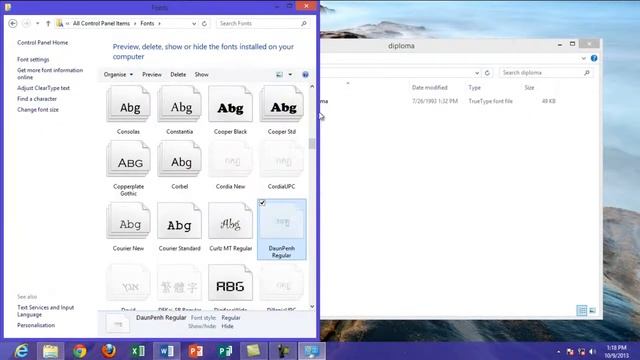Open the Organise dropdown menu
Viewport: 640px width, 360px height.
118,75
